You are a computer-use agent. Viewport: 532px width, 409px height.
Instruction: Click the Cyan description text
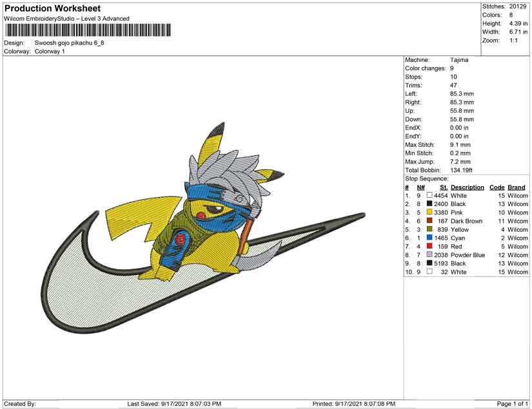(458, 238)
